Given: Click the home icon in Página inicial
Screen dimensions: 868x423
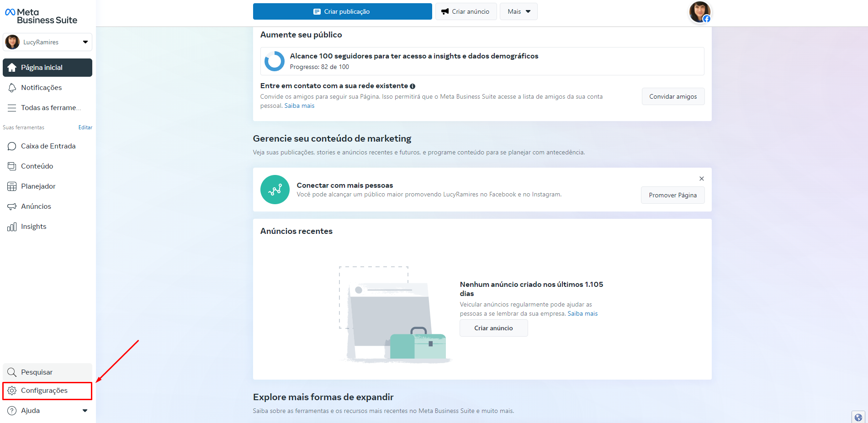Looking at the screenshot, I should coord(12,68).
